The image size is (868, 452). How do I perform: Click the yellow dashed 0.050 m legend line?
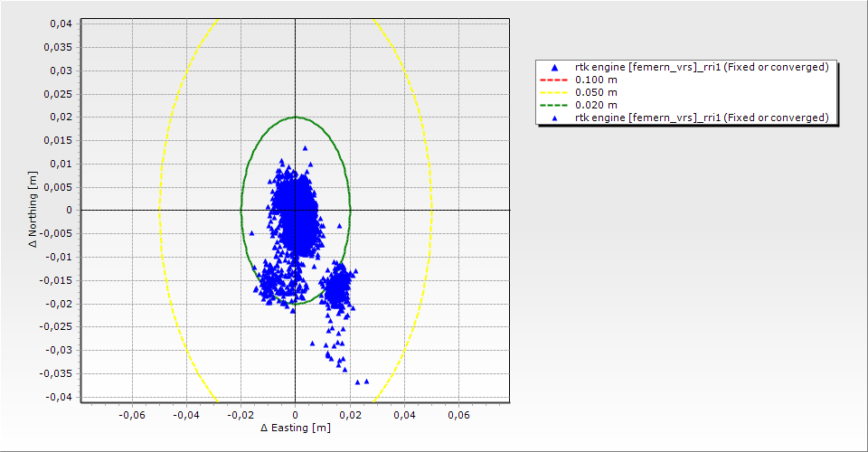[555, 92]
